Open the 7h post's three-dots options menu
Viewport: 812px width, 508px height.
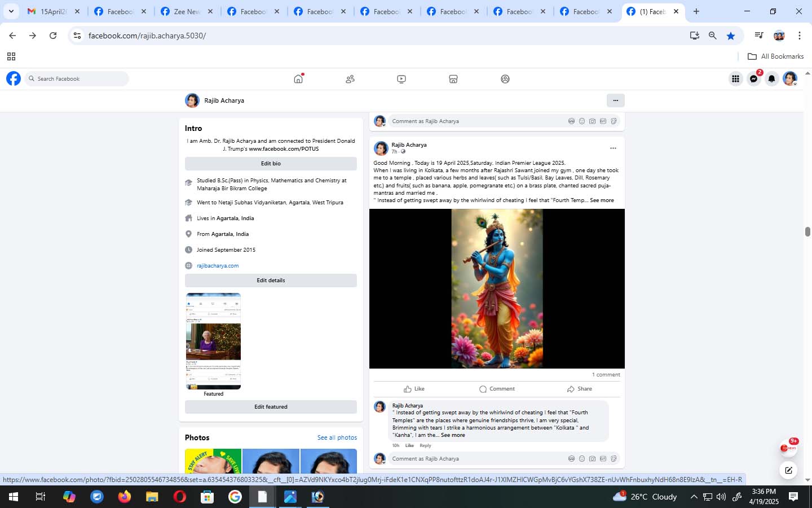[613, 148]
